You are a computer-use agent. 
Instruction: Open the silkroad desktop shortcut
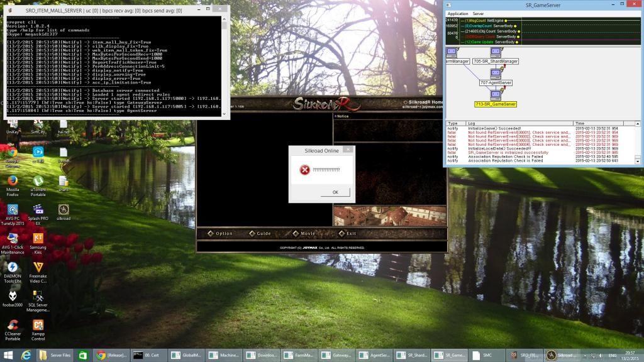[x=64, y=210]
